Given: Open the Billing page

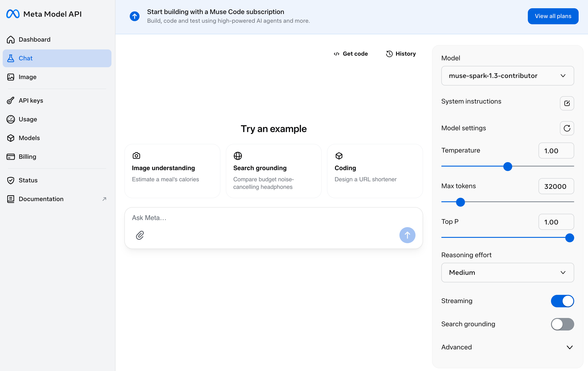Looking at the screenshot, I should 57,157.
